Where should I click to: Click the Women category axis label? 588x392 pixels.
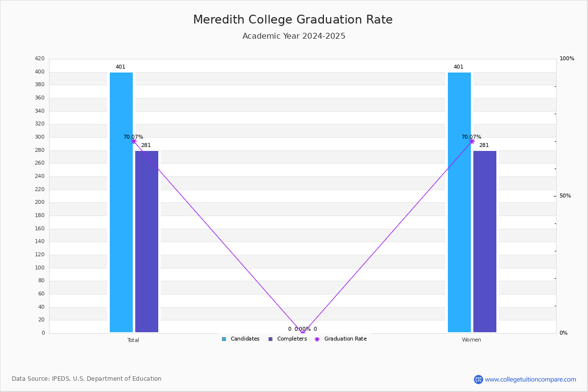click(x=471, y=340)
